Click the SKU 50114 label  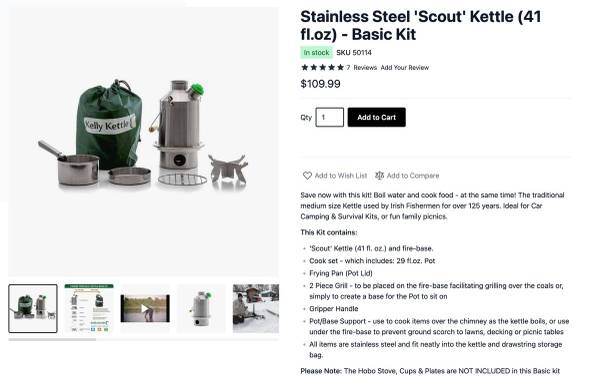(x=354, y=52)
